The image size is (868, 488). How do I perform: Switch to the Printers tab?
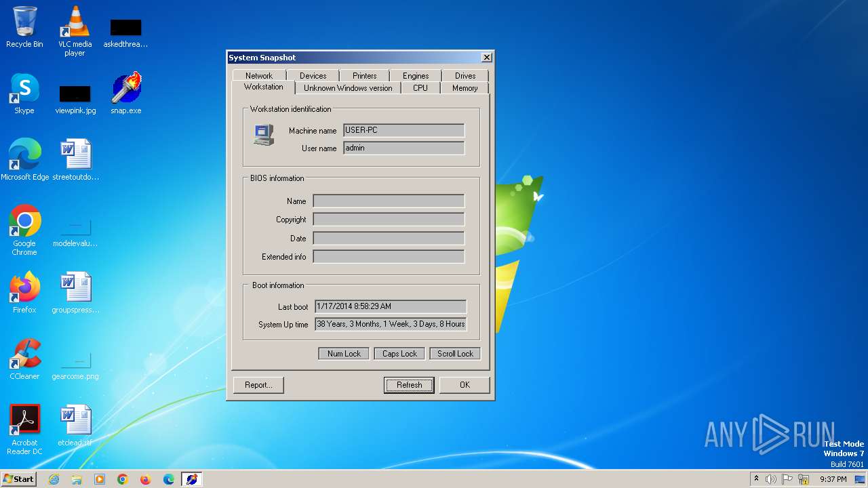tap(364, 76)
